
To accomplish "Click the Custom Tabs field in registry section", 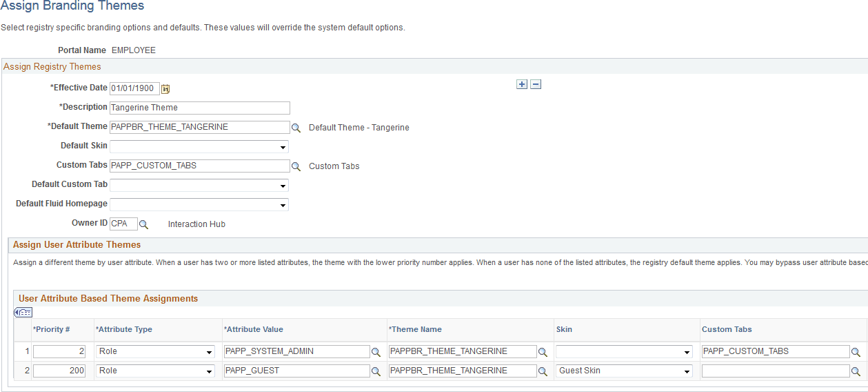I will (200, 166).
